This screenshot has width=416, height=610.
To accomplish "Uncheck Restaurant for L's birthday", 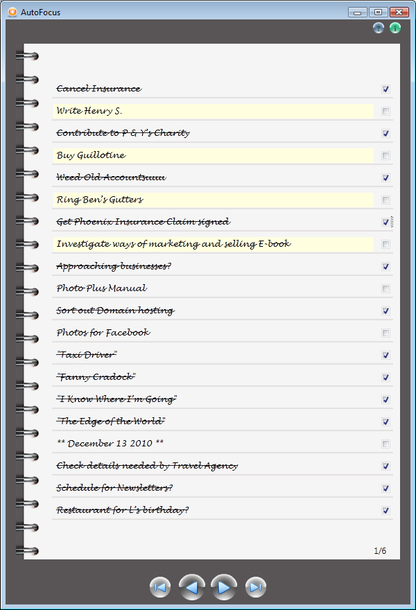I will [x=386, y=510].
